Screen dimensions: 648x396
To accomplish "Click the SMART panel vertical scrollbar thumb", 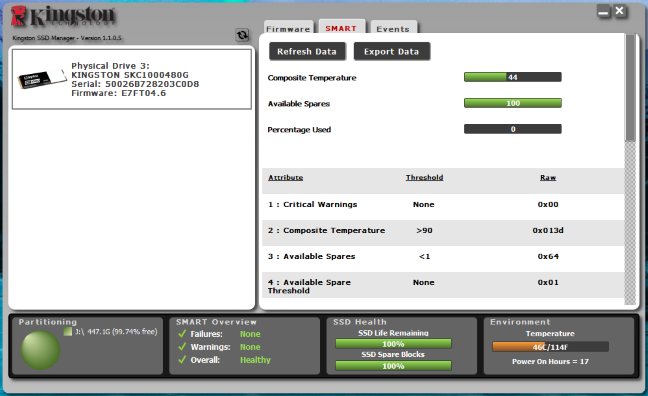I will tap(630, 88).
